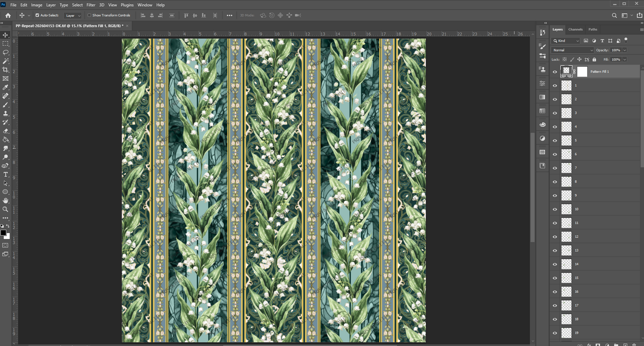Switch to the Channels tab
Screen dimensions: 644x346
575,29
